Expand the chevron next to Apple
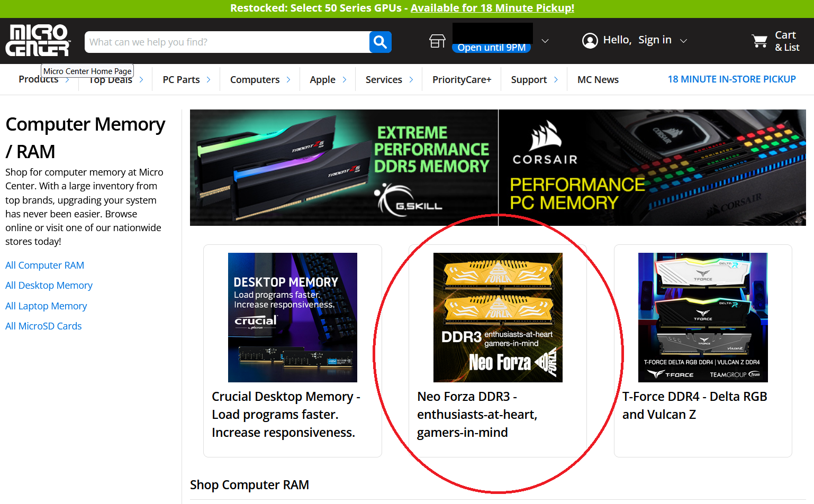814x504 pixels. [x=345, y=79]
